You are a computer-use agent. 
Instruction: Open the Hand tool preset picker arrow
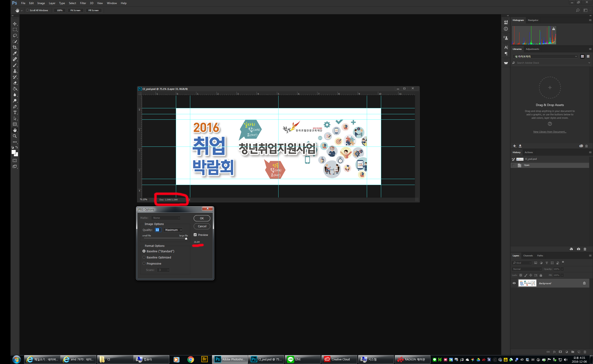[x=22, y=11]
